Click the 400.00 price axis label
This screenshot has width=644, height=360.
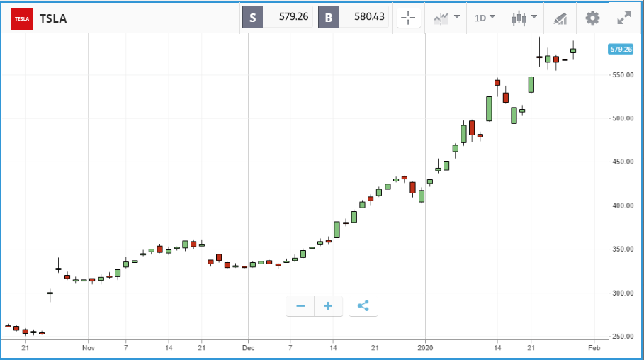pyautogui.click(x=623, y=206)
